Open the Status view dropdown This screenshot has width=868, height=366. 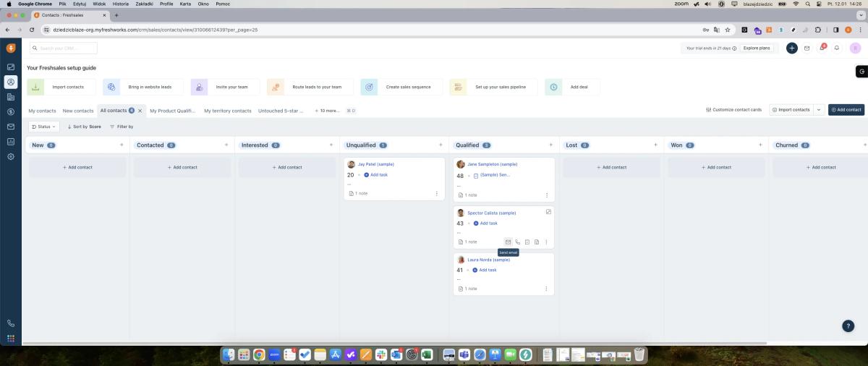44,127
